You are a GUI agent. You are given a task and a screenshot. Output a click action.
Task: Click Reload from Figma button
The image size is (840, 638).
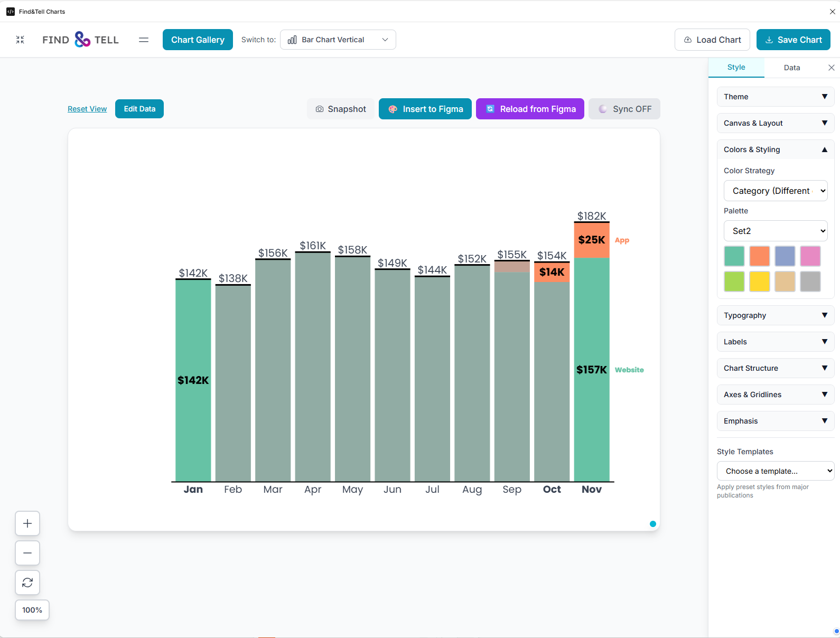click(530, 109)
